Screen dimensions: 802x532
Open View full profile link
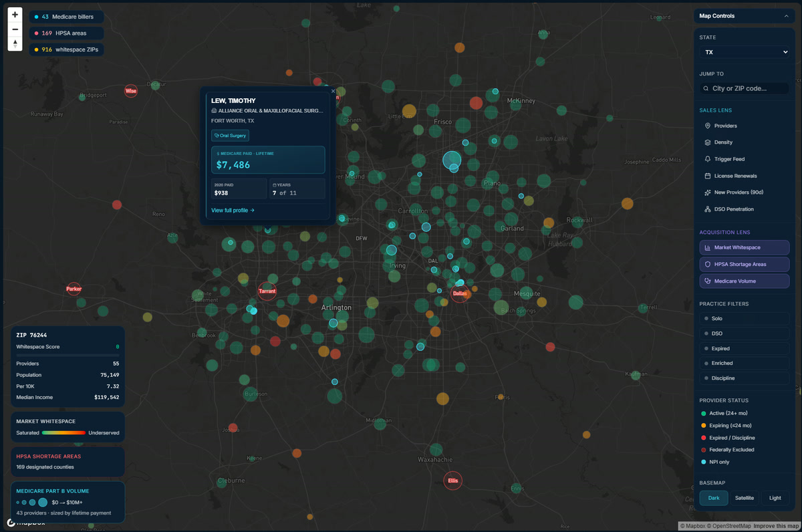click(233, 211)
